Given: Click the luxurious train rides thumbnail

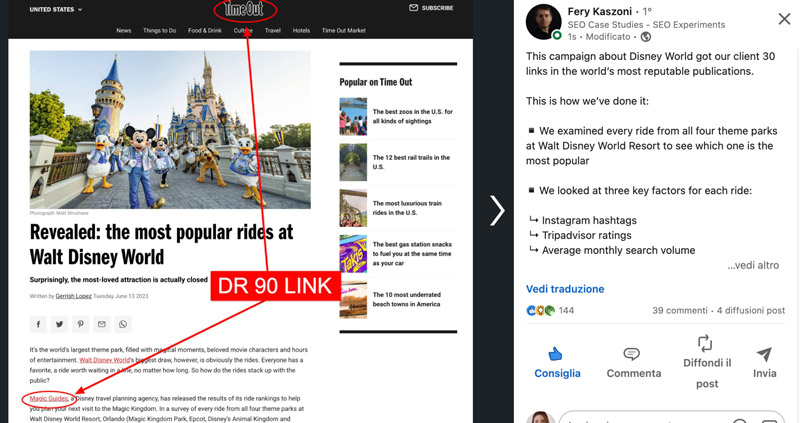Looking at the screenshot, I should tap(353, 208).
